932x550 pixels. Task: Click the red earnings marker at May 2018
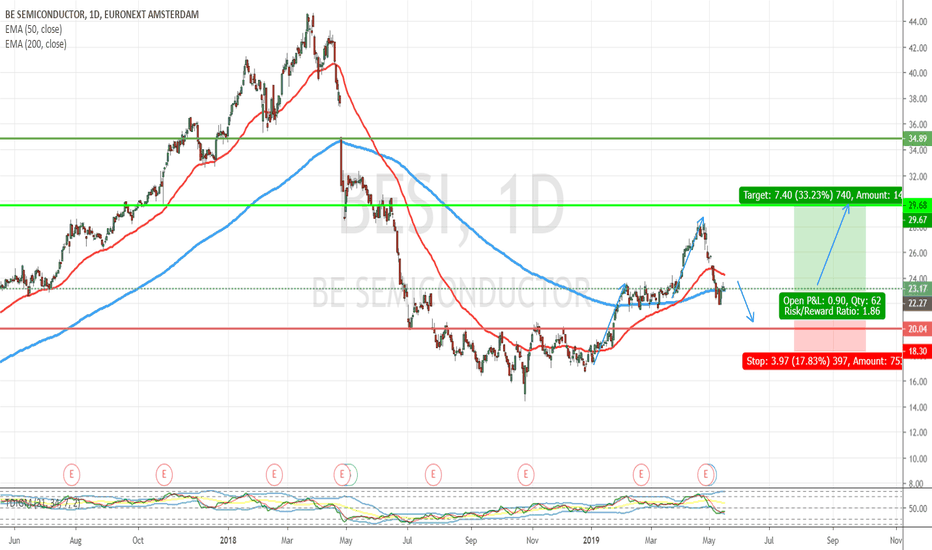pos(342,474)
